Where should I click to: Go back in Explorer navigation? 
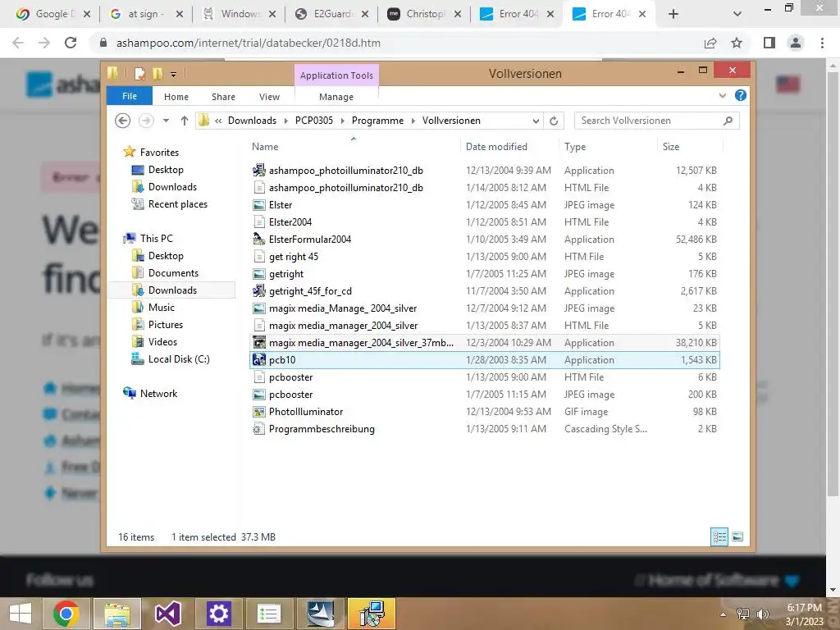click(123, 121)
